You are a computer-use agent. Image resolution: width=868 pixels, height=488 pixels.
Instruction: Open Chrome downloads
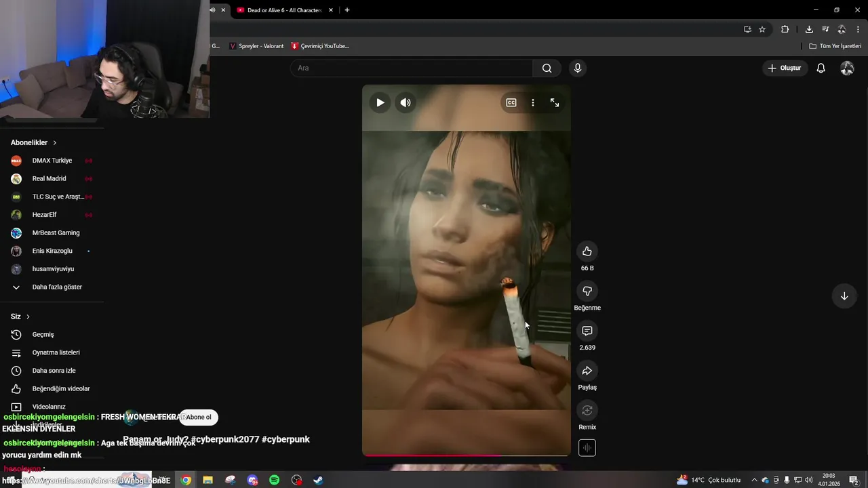click(809, 29)
